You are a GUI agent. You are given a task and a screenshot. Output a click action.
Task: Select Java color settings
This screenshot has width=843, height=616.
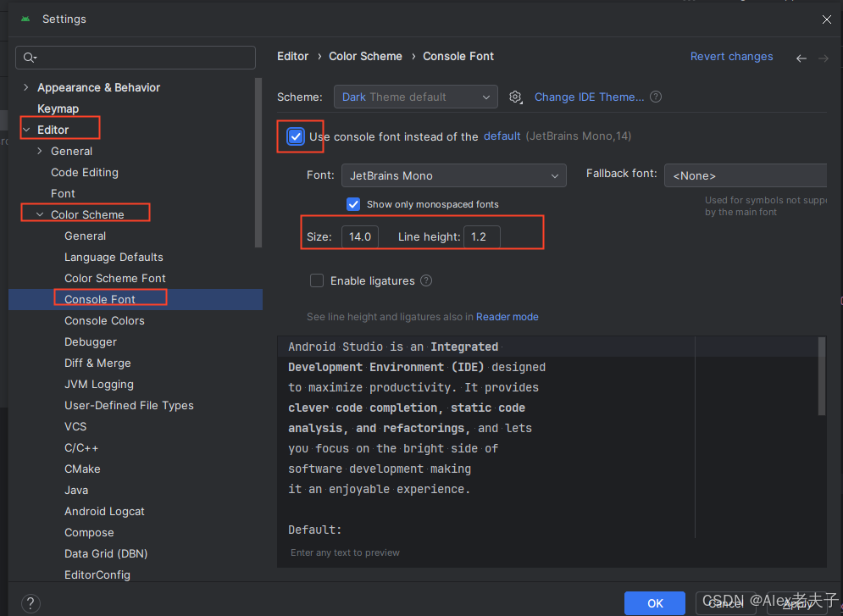[x=76, y=491]
